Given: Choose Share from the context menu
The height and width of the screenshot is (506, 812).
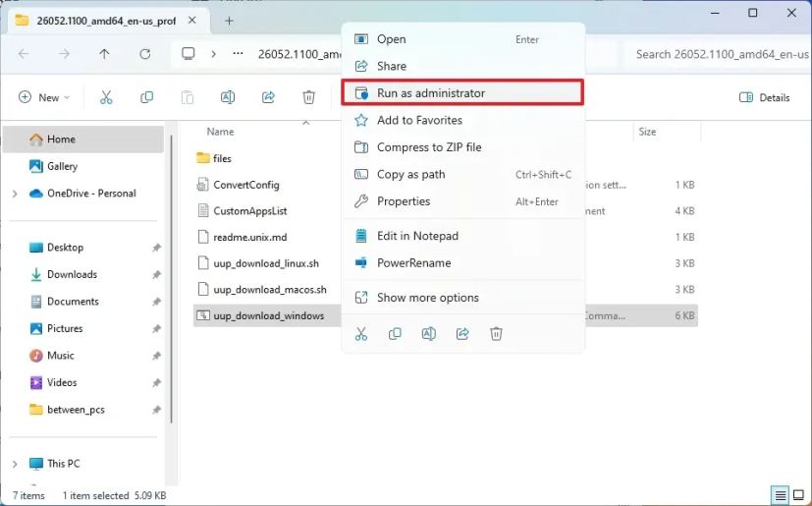Looking at the screenshot, I should 463,66.
